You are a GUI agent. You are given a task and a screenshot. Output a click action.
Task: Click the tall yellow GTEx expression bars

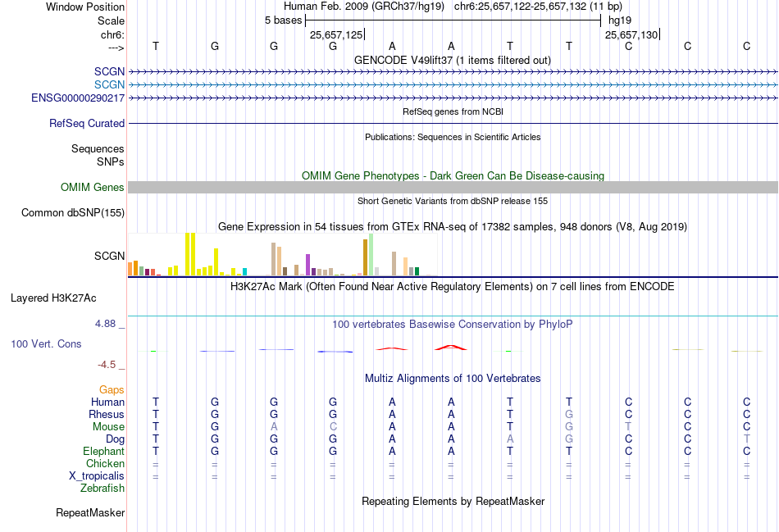(x=190, y=254)
